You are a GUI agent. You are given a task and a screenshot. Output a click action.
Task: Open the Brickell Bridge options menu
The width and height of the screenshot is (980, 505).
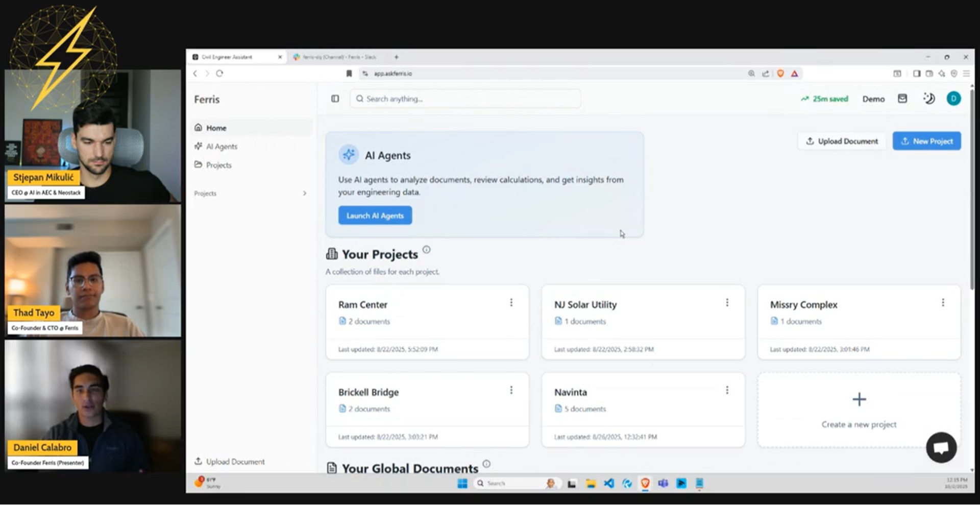tap(511, 391)
